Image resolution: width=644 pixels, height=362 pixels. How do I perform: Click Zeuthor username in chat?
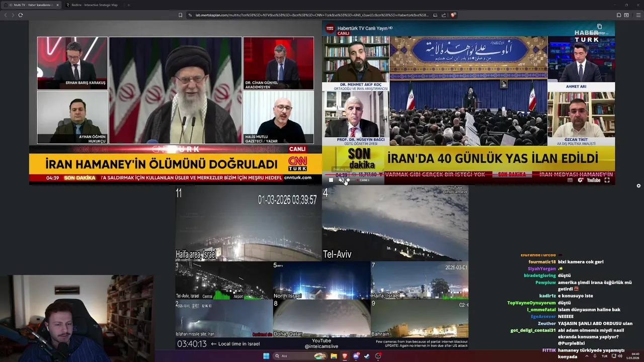click(x=547, y=323)
